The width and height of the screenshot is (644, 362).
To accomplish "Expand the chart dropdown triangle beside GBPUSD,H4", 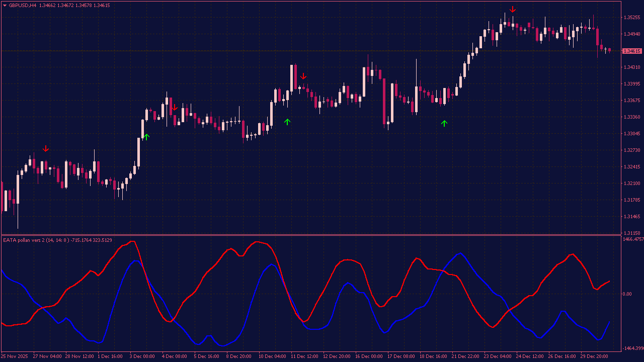I will [4, 4].
